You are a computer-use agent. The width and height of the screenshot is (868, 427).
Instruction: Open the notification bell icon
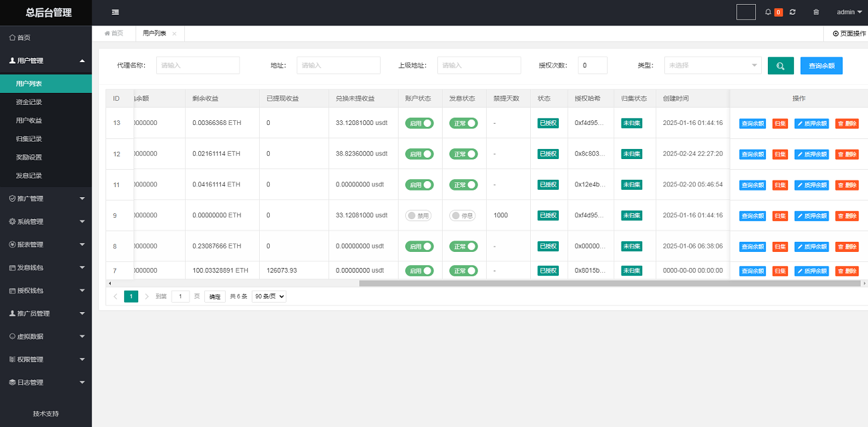[768, 12]
